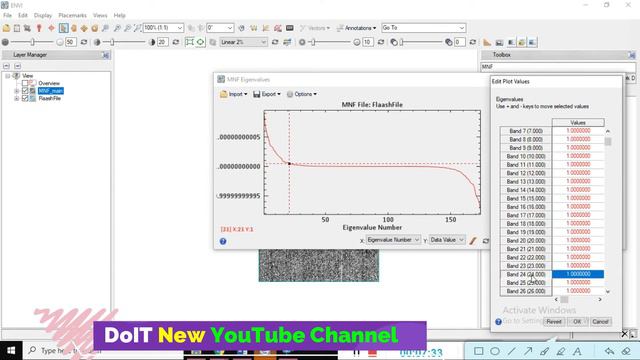The image size is (640, 360).
Task: Activate the highlighted Select pointer tool
Action: click(x=63, y=28)
